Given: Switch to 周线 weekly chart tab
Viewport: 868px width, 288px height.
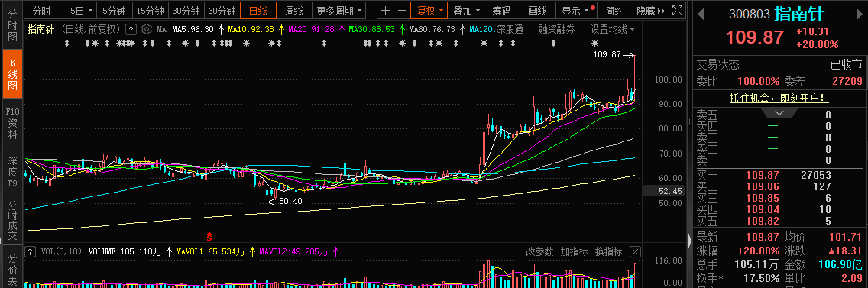Looking at the screenshot, I should point(294,11).
